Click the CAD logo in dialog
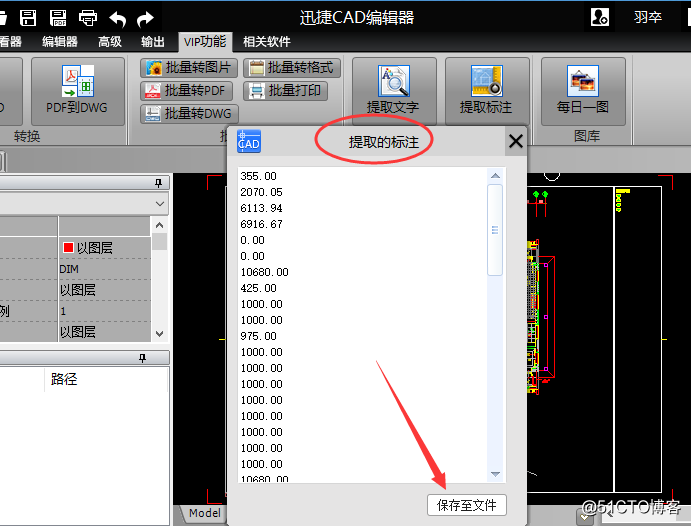 (249, 141)
